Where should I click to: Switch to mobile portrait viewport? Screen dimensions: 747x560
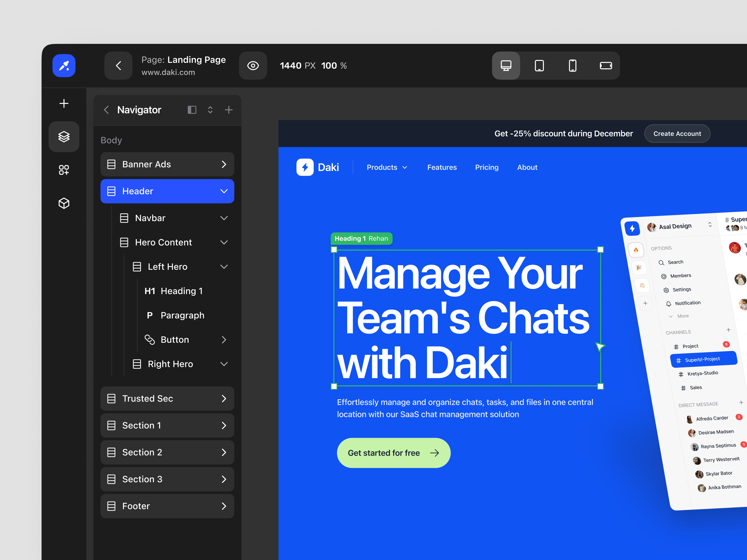tap(572, 66)
